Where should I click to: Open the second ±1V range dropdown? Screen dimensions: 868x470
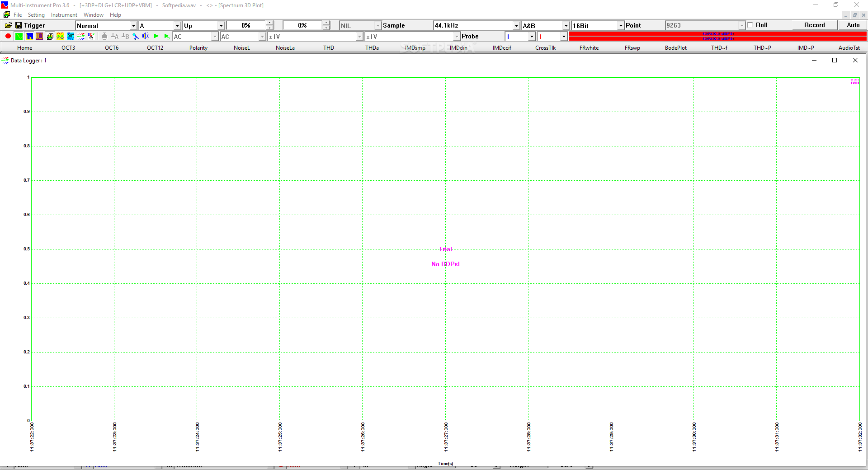(457, 37)
